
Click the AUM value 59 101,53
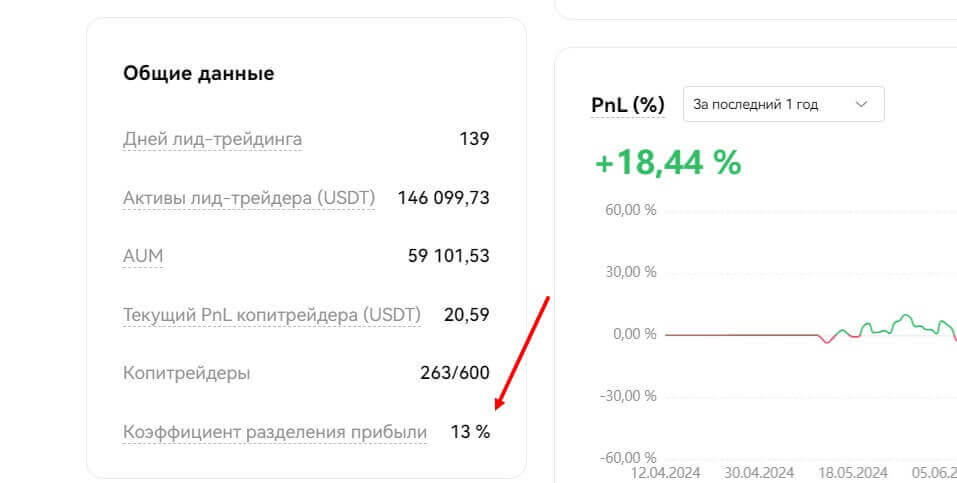449,256
